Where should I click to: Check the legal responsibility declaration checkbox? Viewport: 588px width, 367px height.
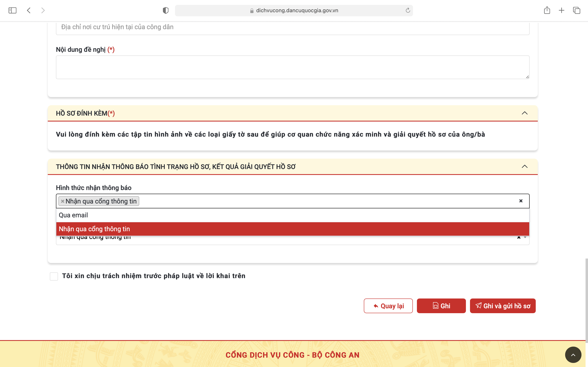tap(54, 276)
